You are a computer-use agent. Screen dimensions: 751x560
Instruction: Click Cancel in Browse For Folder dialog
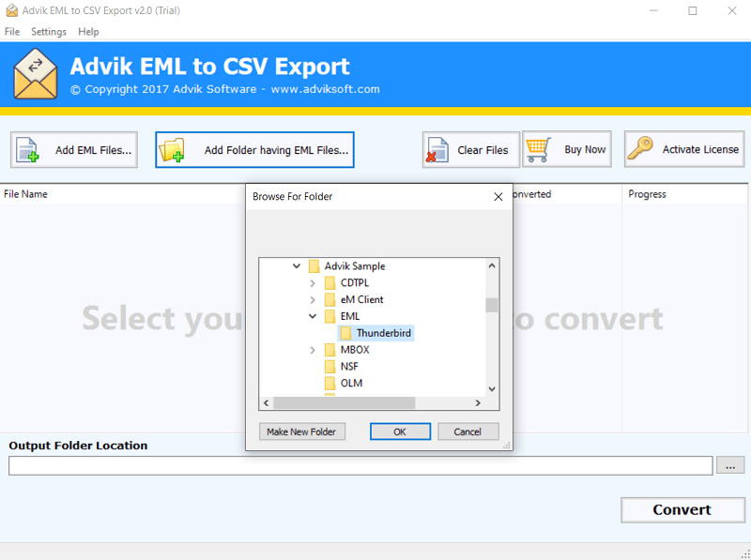click(467, 431)
